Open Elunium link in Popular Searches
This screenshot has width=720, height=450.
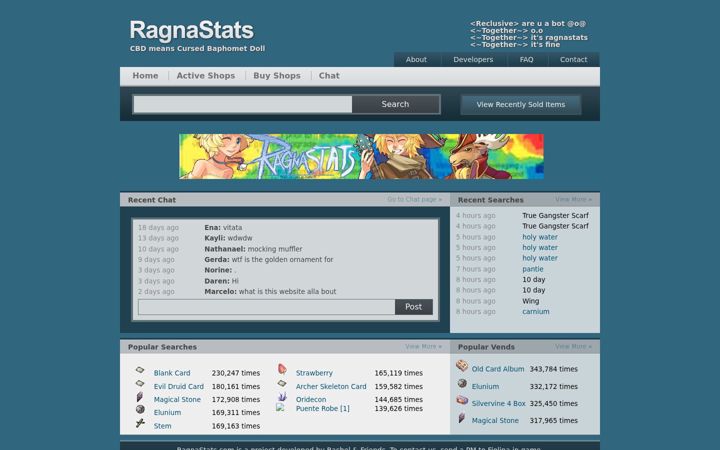167,412
